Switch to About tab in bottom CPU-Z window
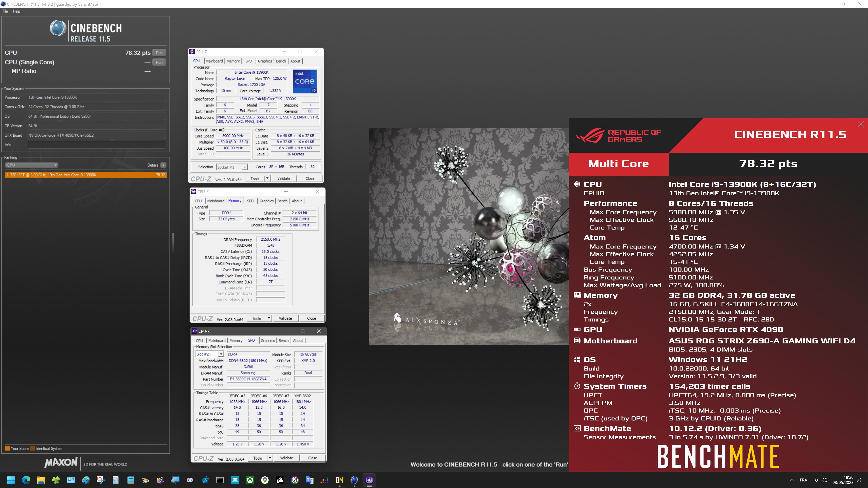 (298, 340)
